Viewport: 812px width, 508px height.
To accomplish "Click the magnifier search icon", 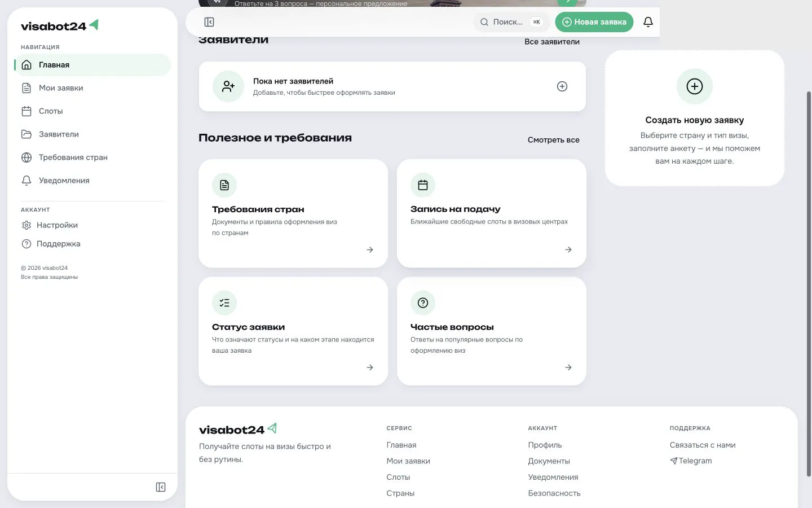I will pyautogui.click(x=484, y=22).
